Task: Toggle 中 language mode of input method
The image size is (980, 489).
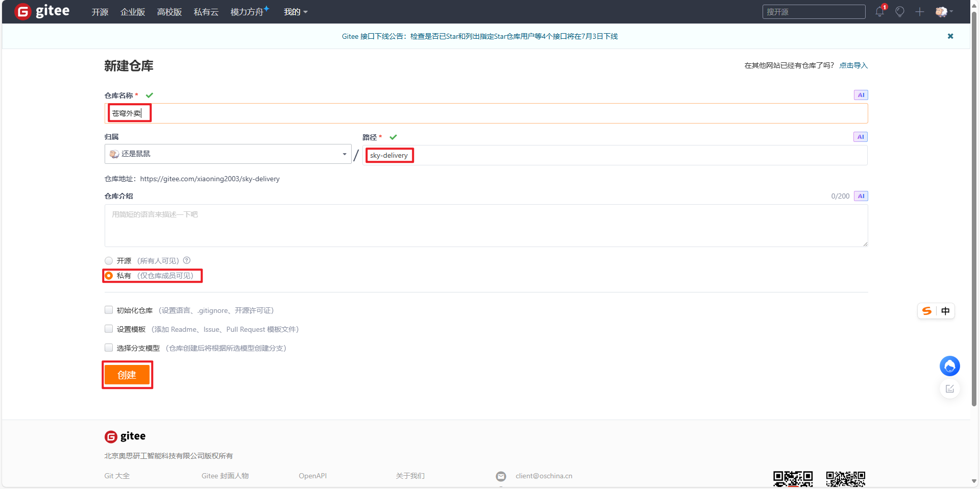Action: [x=946, y=311]
